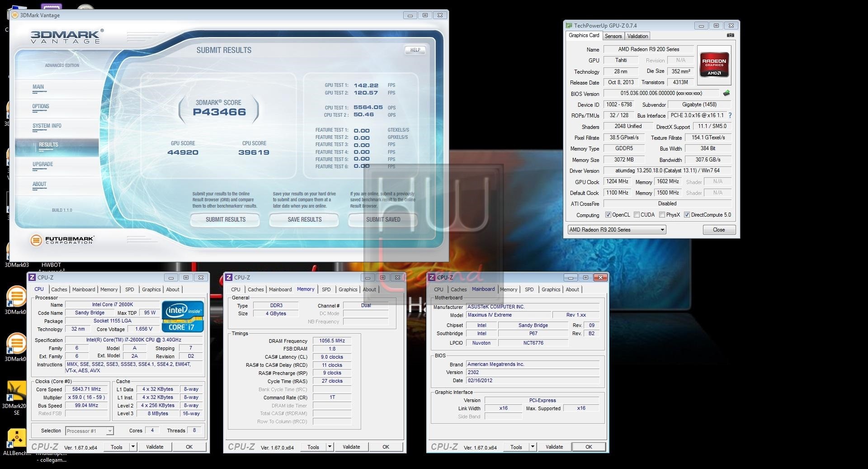Screen dimensions: 868x469
Task: Click the P43466 3DMark score
Action: coord(219,112)
